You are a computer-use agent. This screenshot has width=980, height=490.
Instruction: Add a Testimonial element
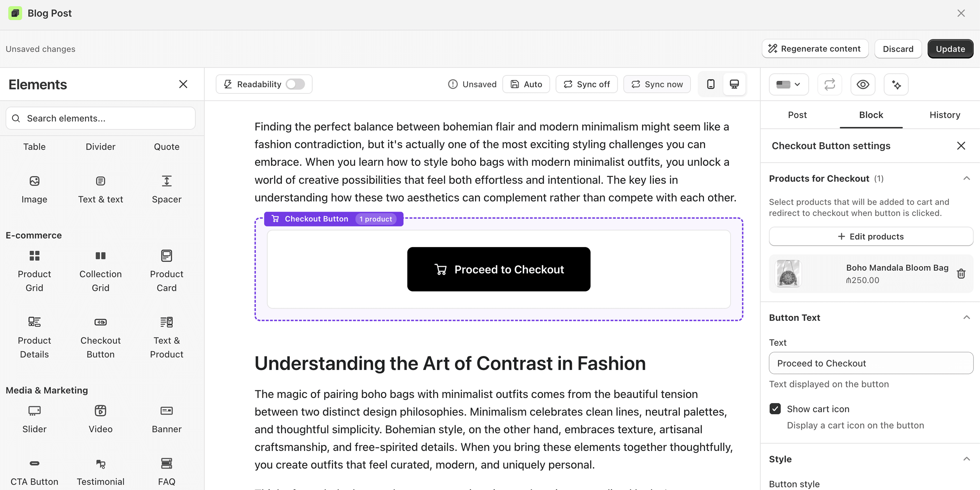click(100, 472)
